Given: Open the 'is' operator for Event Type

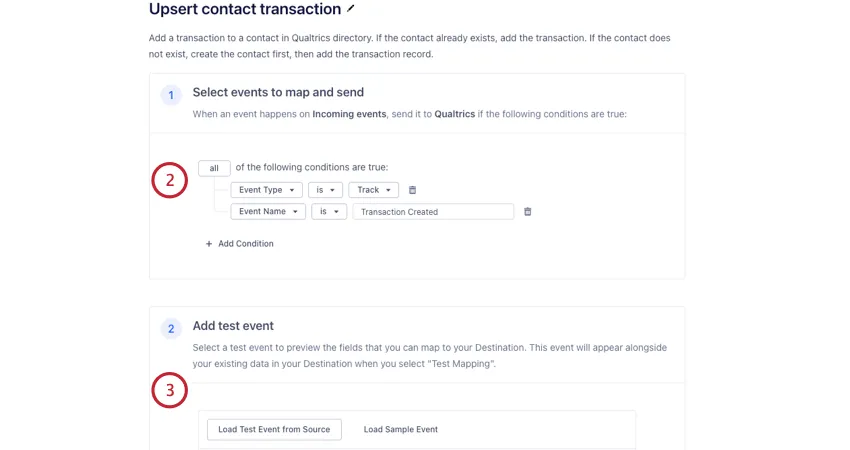Looking at the screenshot, I should pos(325,190).
